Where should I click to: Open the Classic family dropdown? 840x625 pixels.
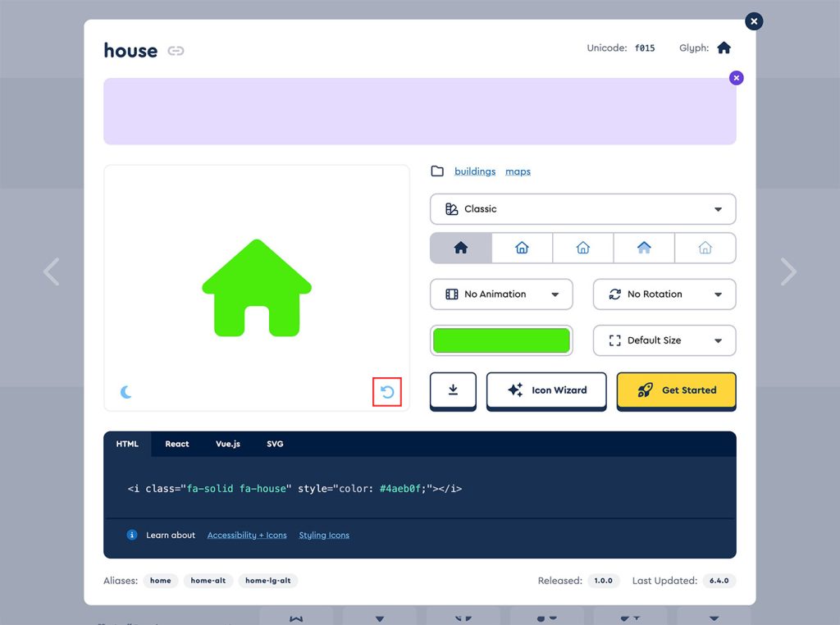[582, 209]
